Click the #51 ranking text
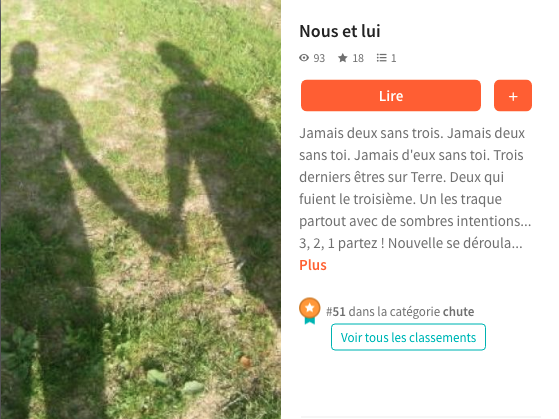 pos(336,312)
